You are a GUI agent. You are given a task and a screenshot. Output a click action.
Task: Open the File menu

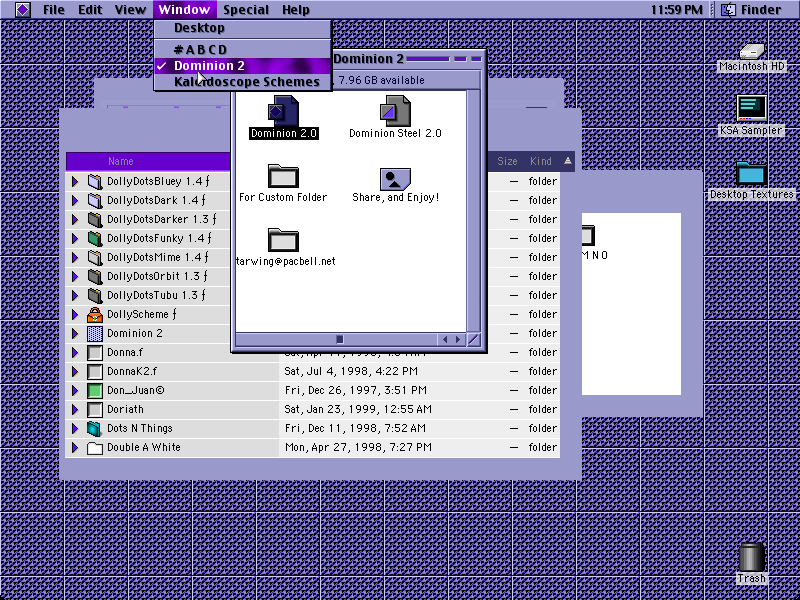tap(54, 10)
